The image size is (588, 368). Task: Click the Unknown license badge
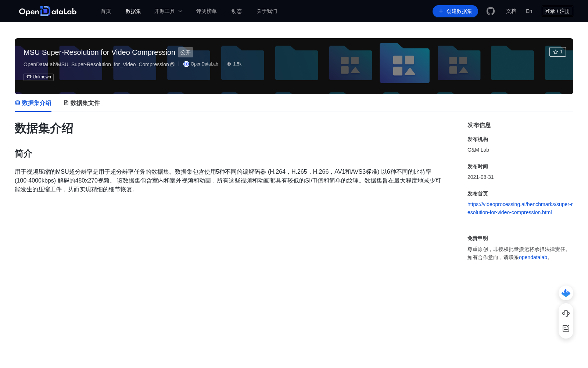(x=39, y=77)
